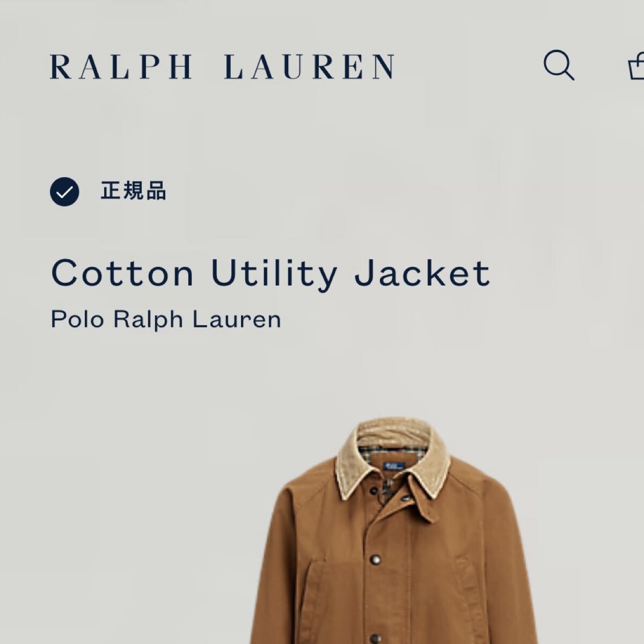The height and width of the screenshot is (644, 644).
Task: Click the 正規品 checkmark badge
Action: click(x=64, y=192)
